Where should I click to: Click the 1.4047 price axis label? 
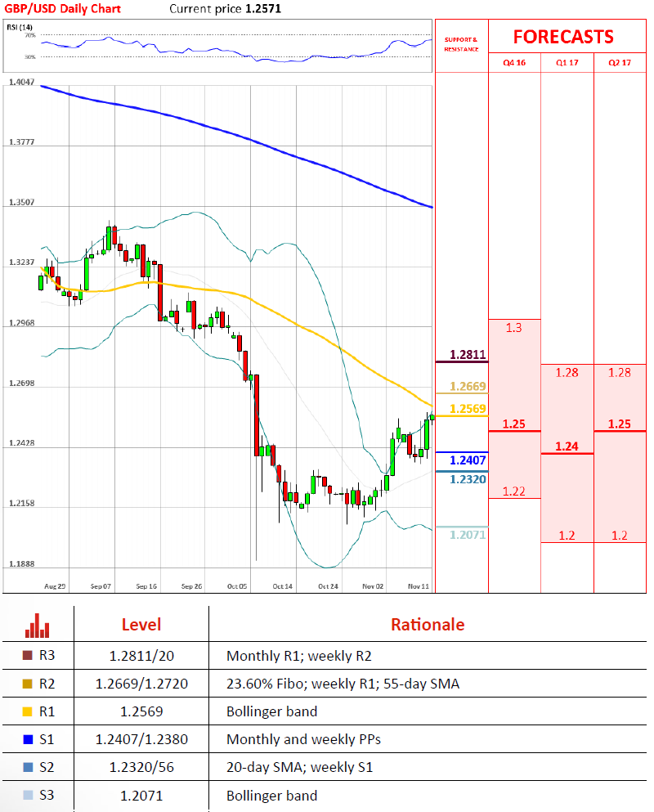point(22,82)
